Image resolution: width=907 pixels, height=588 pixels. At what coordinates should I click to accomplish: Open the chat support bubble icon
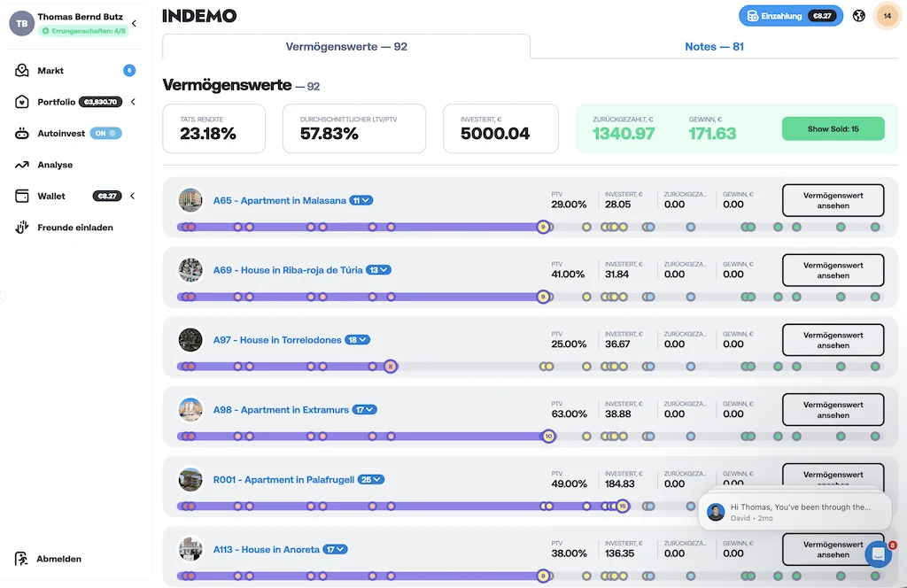[877, 554]
